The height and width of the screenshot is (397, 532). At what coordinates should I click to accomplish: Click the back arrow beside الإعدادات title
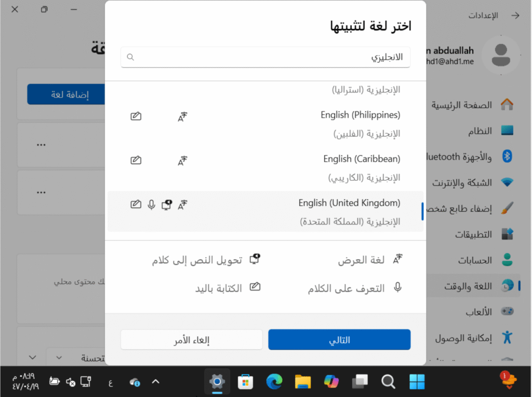tap(515, 16)
